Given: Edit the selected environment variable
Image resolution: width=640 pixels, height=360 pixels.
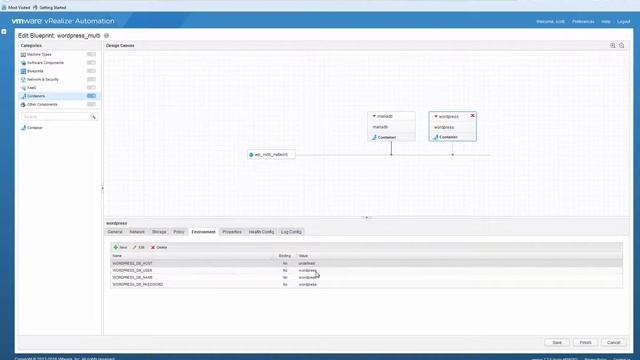Looking at the screenshot, I should point(139,247).
